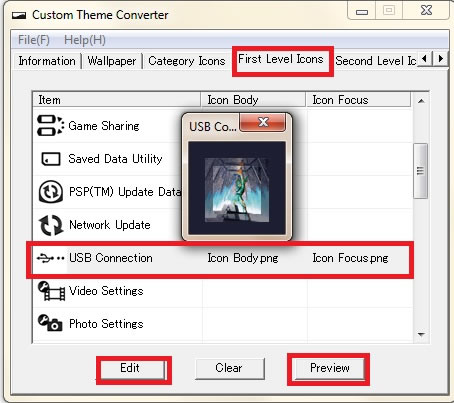Image resolution: width=454 pixels, height=403 pixels.
Task: Click the USB preview thumbnail image
Action: (x=237, y=188)
